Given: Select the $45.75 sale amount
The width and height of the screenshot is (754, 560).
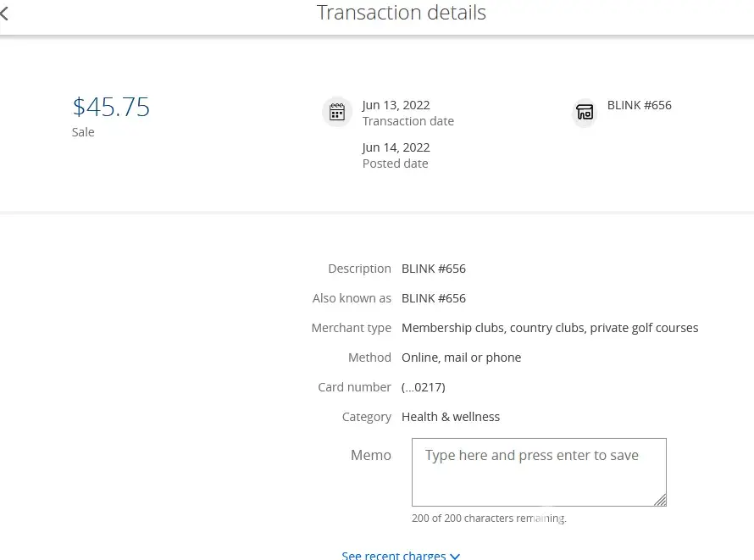Looking at the screenshot, I should [111, 108].
